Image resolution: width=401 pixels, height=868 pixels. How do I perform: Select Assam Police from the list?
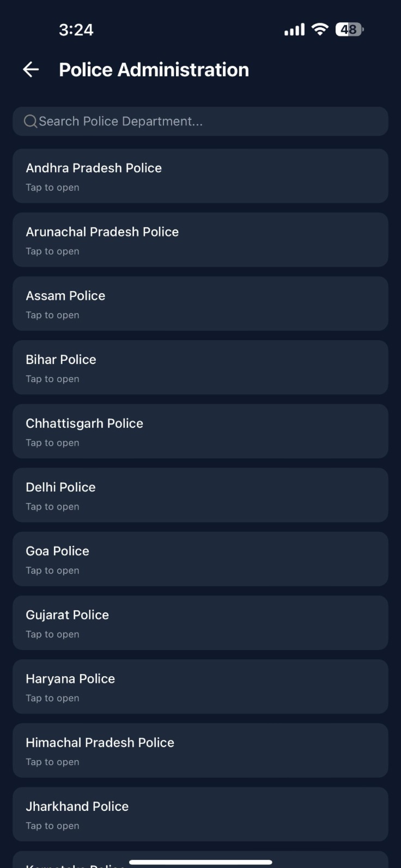200,304
